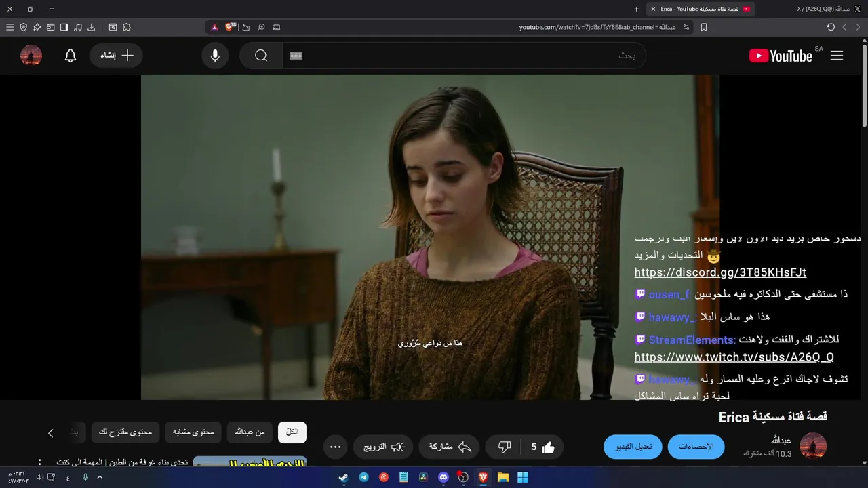Screen dimensions: 868x488
Task: Click Edit video (تعديل الفيديو) button
Action: click(633, 447)
